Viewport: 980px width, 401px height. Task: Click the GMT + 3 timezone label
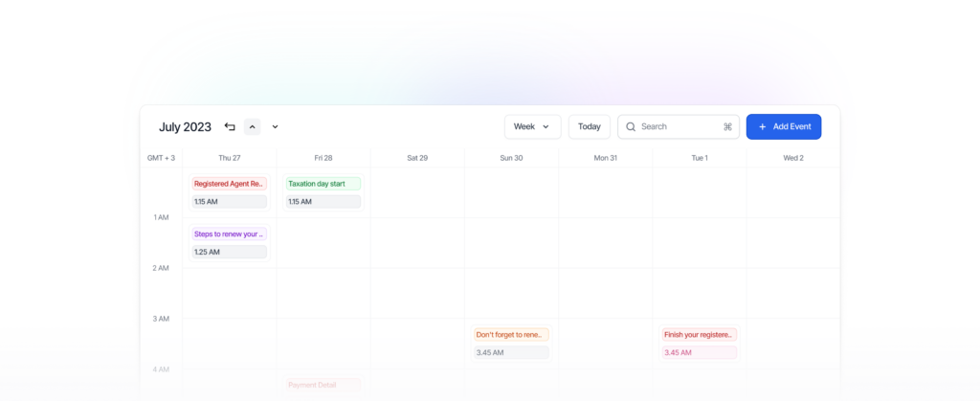pyautogui.click(x=161, y=158)
